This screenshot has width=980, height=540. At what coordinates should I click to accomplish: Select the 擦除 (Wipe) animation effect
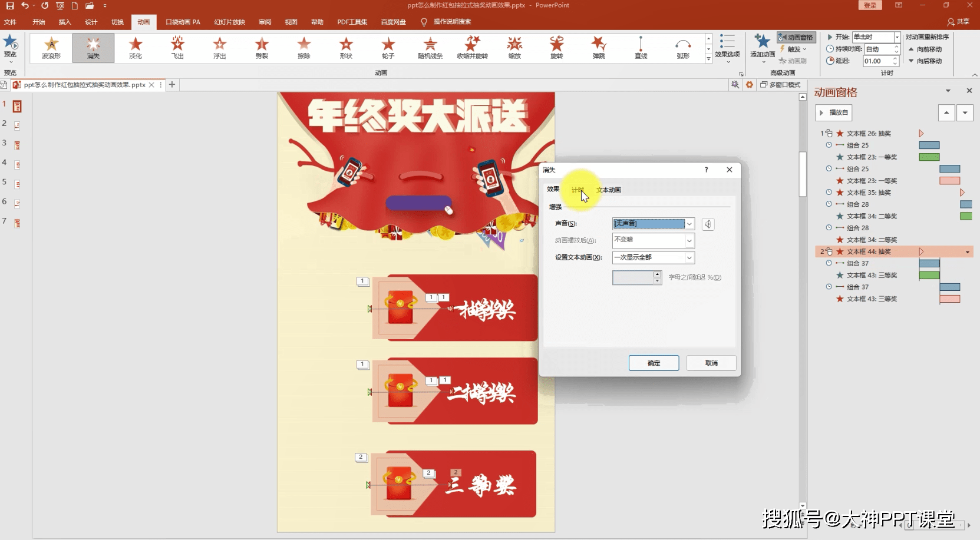click(303, 48)
